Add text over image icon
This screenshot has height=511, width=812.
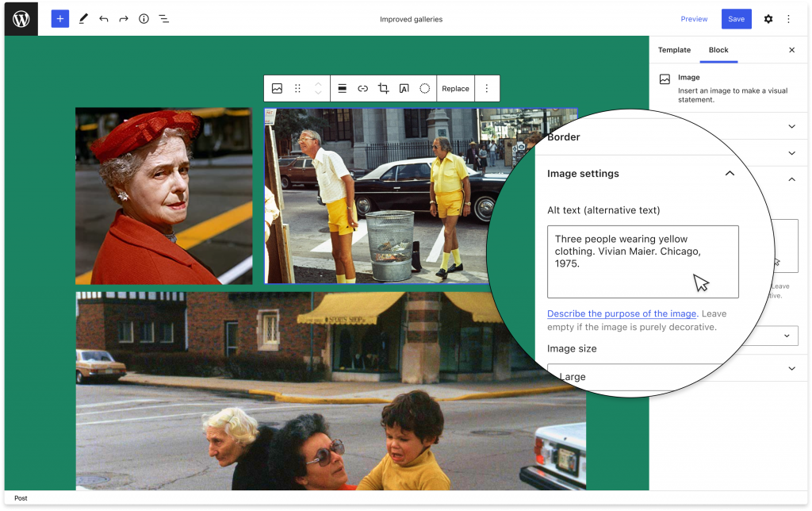404,89
